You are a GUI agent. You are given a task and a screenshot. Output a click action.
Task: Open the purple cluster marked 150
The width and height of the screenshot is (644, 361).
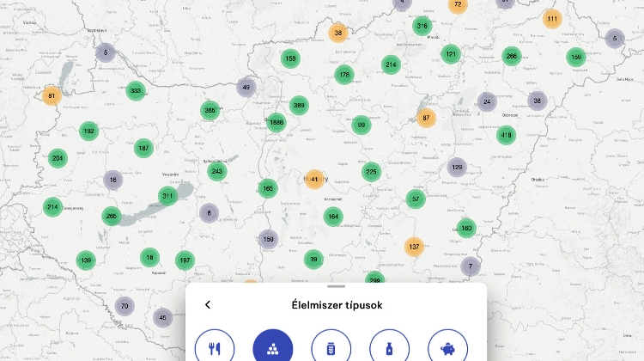coord(269,239)
